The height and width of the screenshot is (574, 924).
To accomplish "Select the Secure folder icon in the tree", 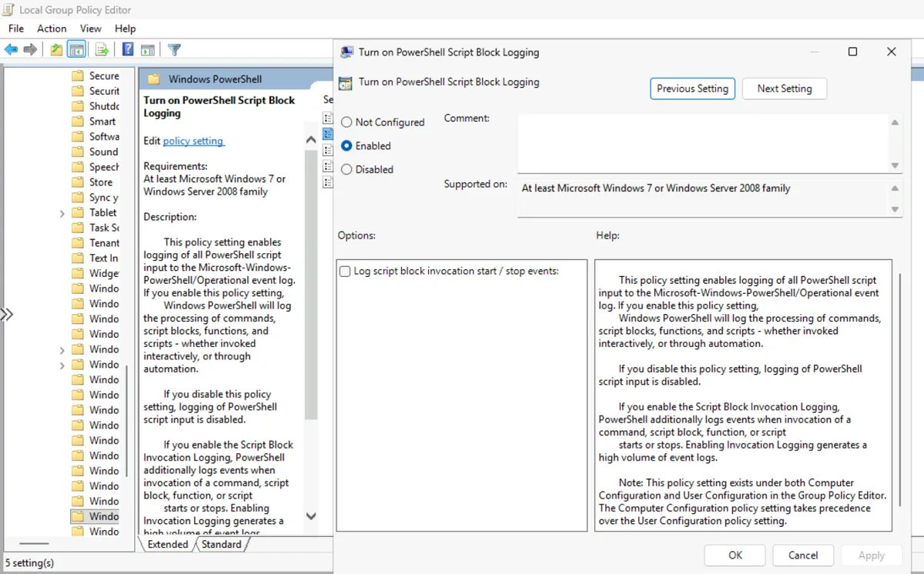I will pos(77,76).
